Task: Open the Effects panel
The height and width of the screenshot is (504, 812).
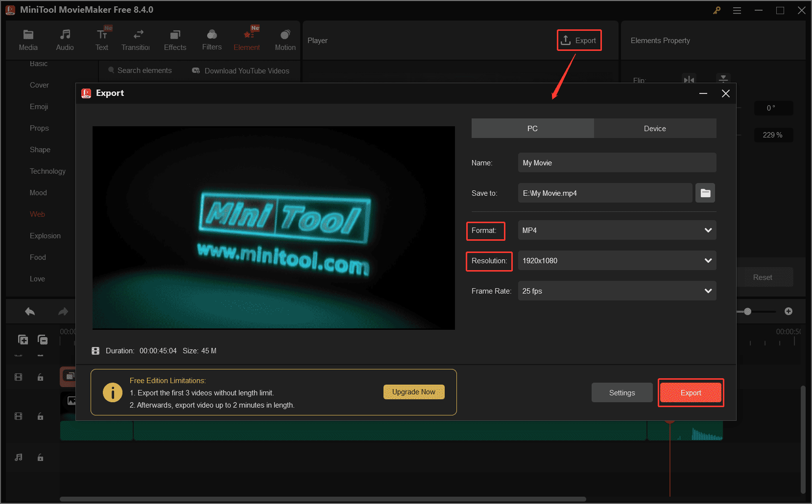Action: [175, 38]
